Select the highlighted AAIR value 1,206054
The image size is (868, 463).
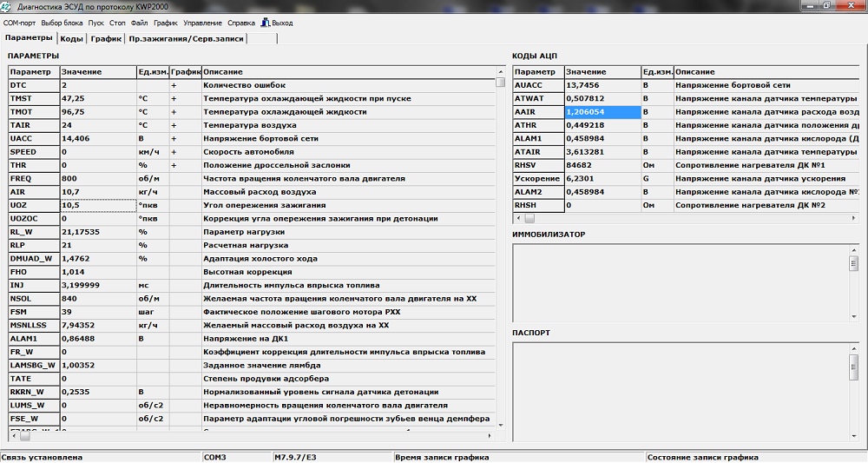(x=602, y=112)
